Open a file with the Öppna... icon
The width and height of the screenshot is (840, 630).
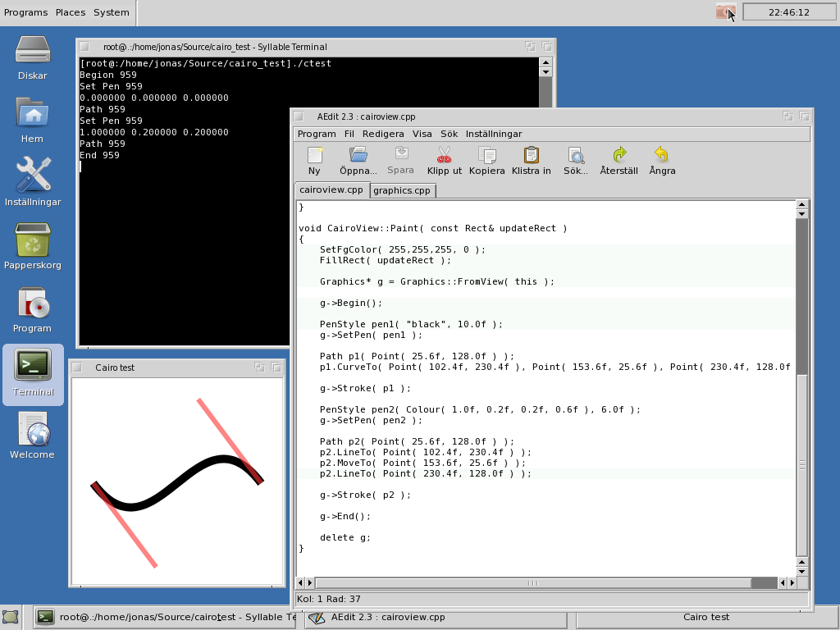[358, 155]
